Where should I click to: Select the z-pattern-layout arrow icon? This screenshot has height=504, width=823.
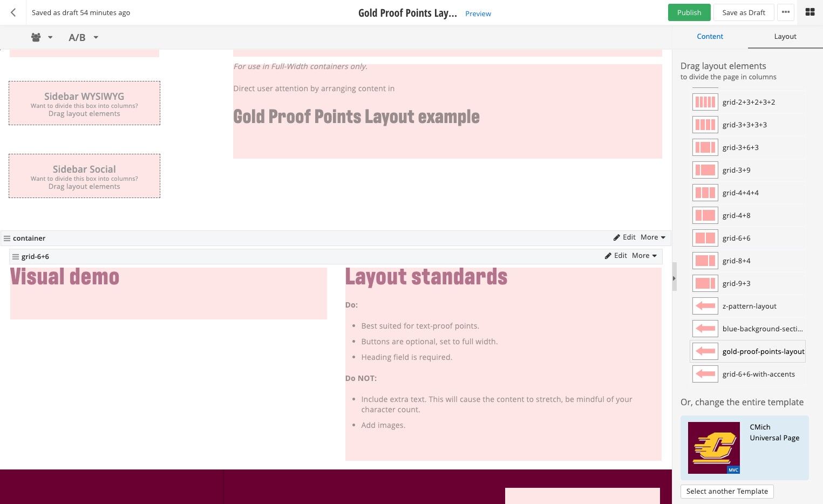click(705, 306)
